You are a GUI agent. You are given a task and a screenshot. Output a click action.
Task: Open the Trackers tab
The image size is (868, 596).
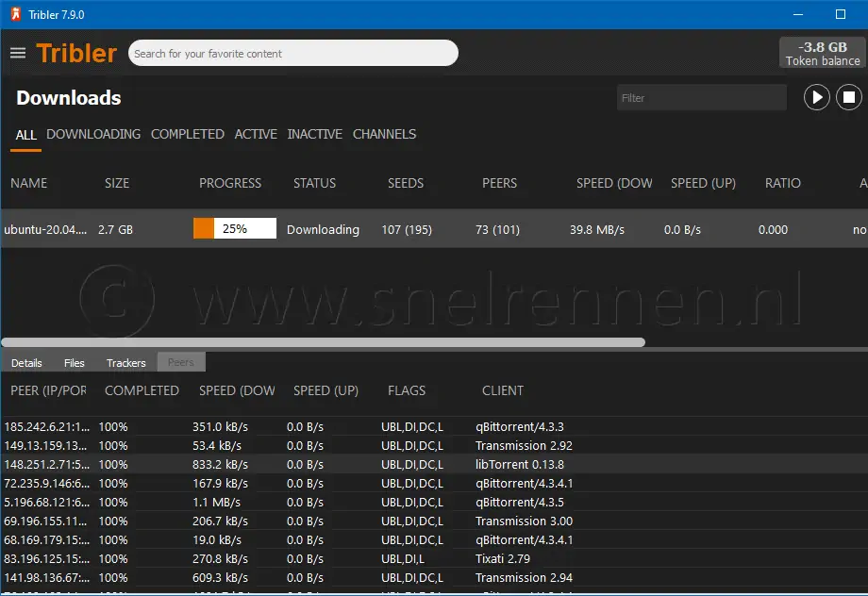pyautogui.click(x=126, y=363)
